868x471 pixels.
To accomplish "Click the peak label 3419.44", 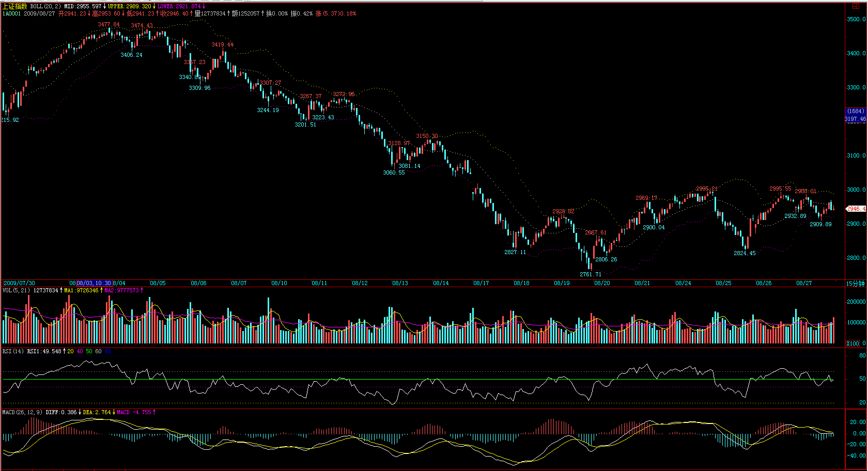I will point(222,44).
